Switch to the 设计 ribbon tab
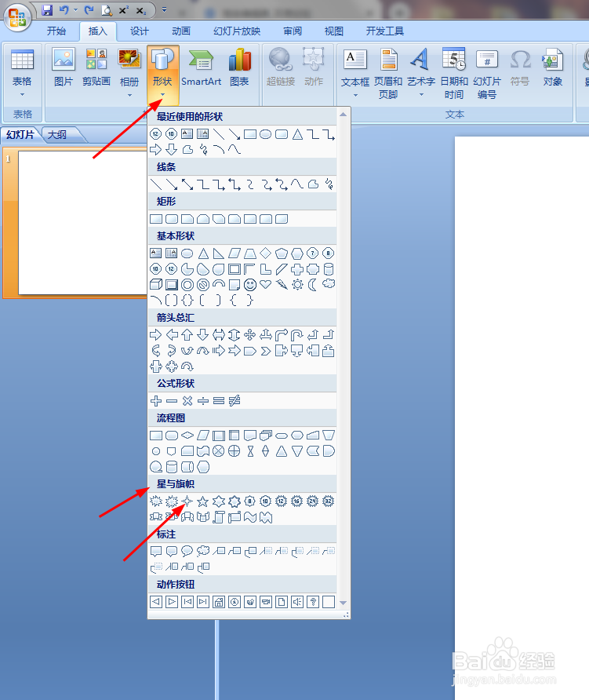589x700 pixels. tap(140, 31)
